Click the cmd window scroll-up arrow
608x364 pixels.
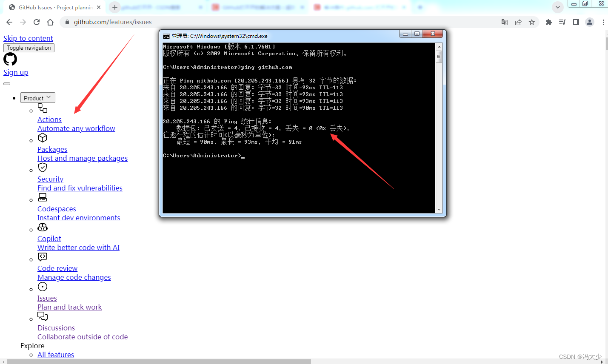point(439,46)
